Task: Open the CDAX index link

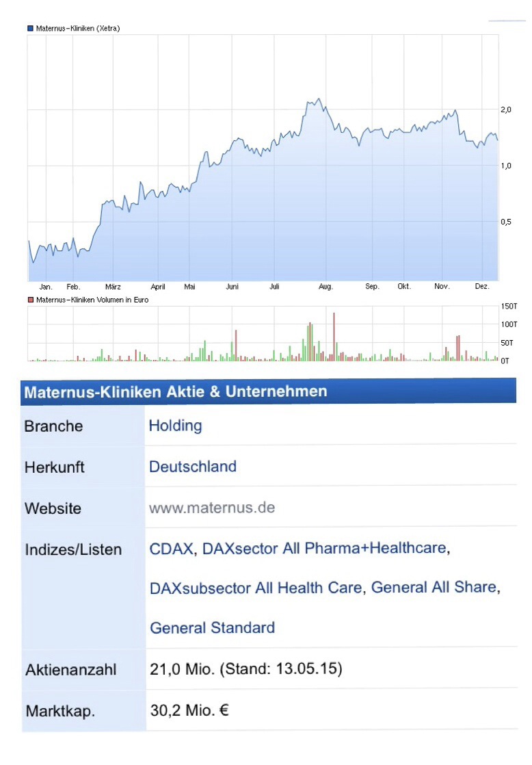Action: click(x=172, y=548)
